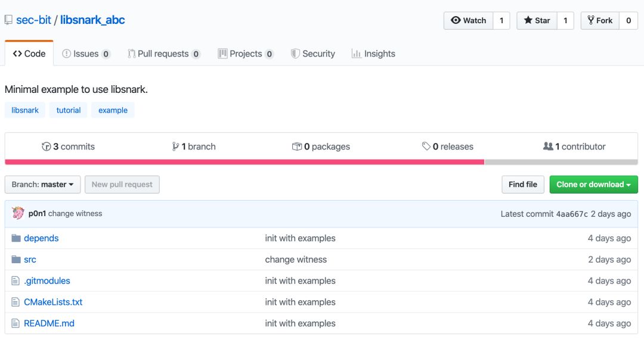Click the repository book icon beside sec-bit
Screen dimensions: 644x340
click(8, 20)
